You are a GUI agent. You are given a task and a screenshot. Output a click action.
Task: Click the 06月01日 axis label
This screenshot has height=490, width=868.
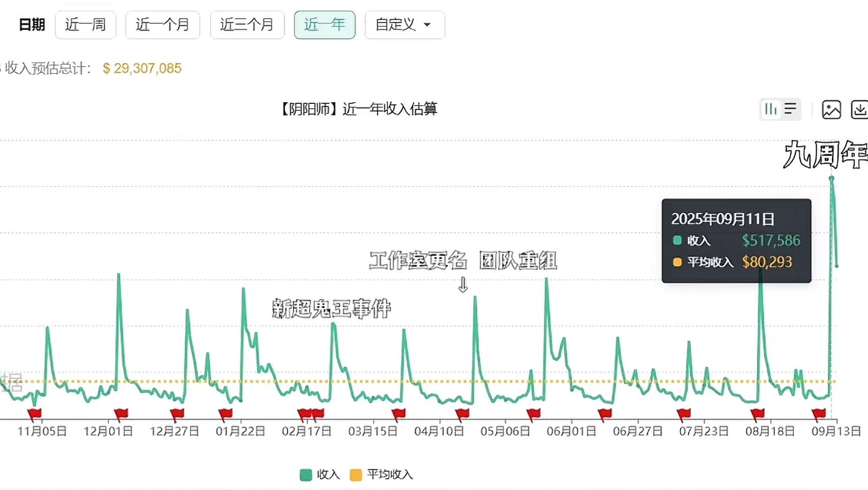pyautogui.click(x=571, y=431)
